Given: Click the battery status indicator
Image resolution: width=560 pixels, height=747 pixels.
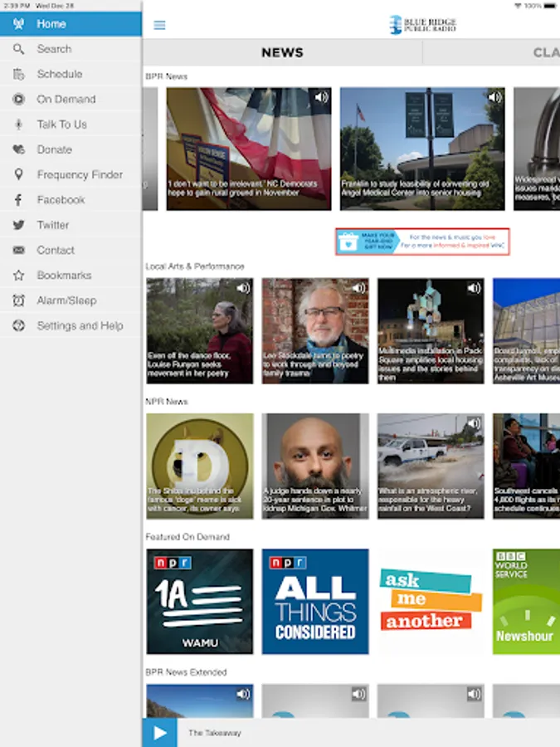Looking at the screenshot, I should pos(549,6).
